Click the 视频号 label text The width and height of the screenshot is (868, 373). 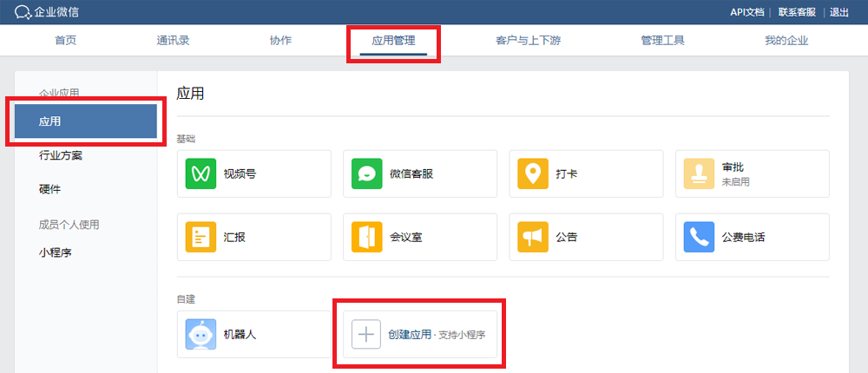(240, 173)
